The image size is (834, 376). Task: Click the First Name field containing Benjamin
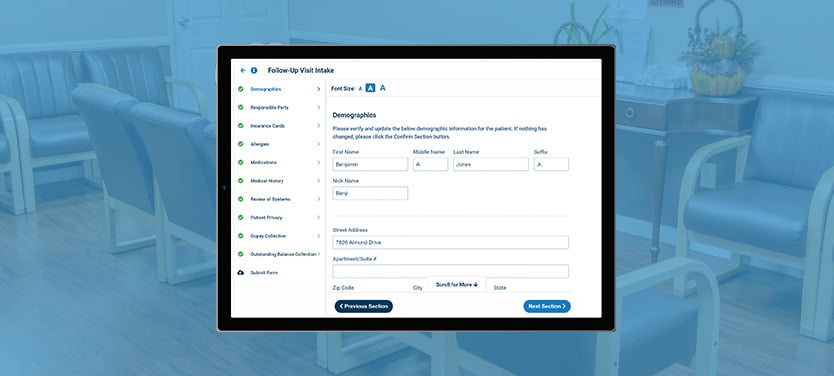click(x=370, y=164)
